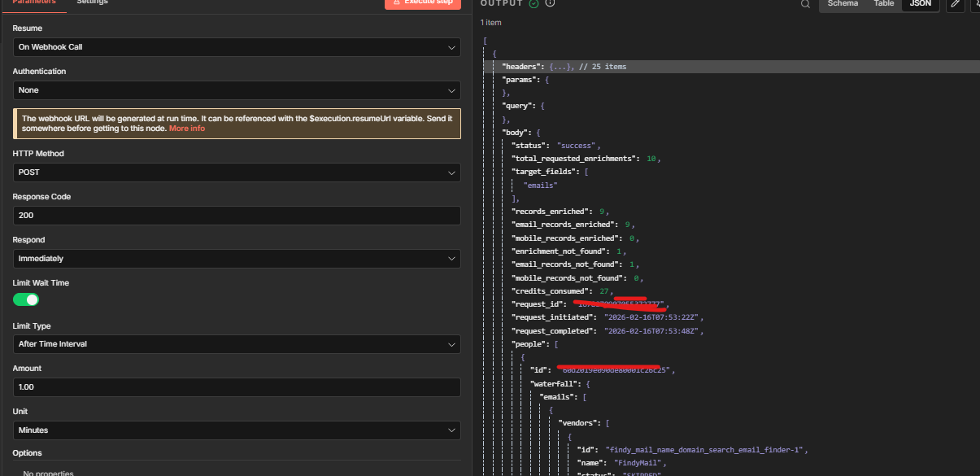Click the Execute step button
This screenshot has height=476, width=980.
[x=423, y=3]
